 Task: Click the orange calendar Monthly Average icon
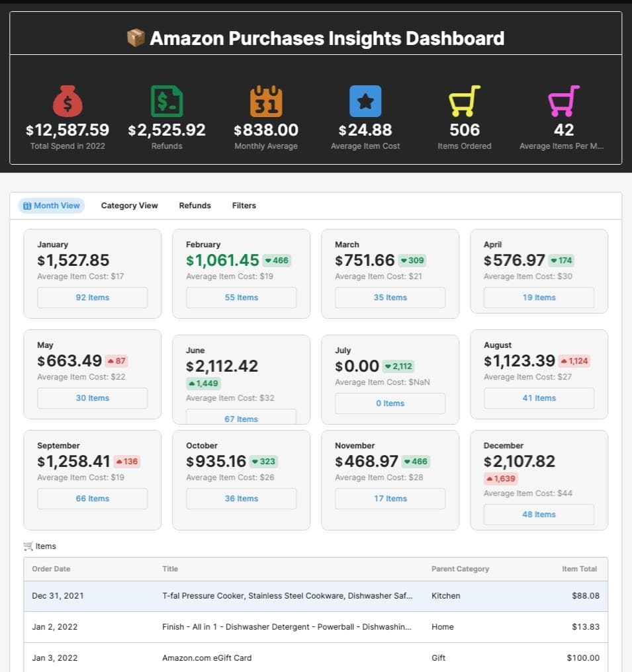(x=266, y=100)
